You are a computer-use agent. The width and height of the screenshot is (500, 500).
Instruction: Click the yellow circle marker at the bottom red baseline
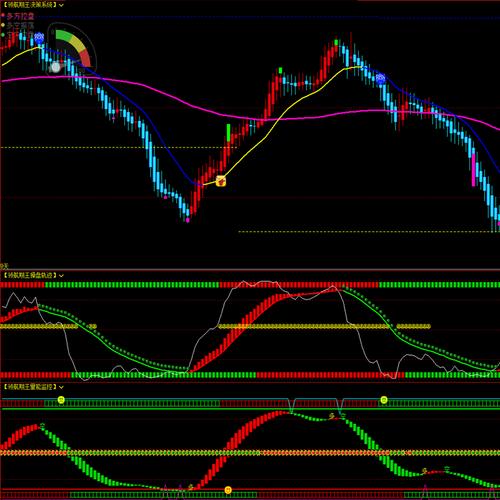tap(228, 490)
